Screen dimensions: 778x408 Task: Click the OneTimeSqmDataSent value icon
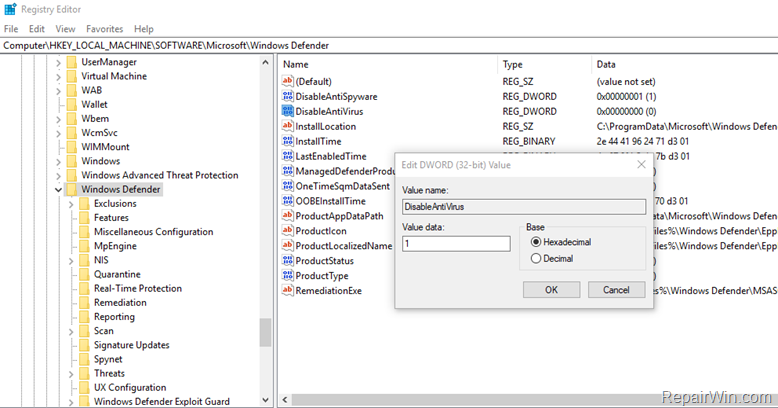(287, 186)
